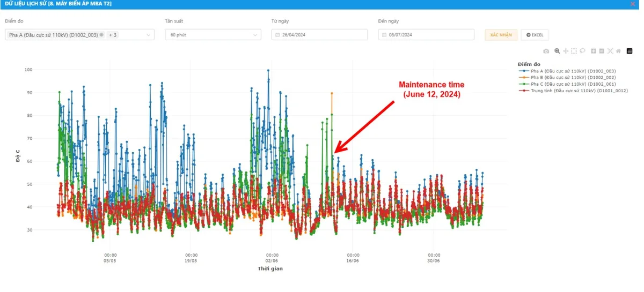This screenshot has width=644, height=292.
Task: Export data with the EXCEL button
Action: (535, 35)
